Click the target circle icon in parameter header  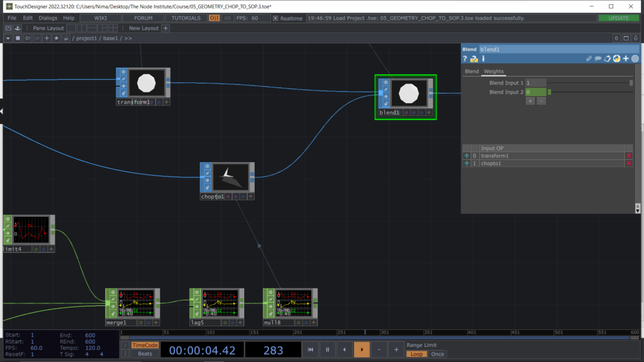[635, 58]
